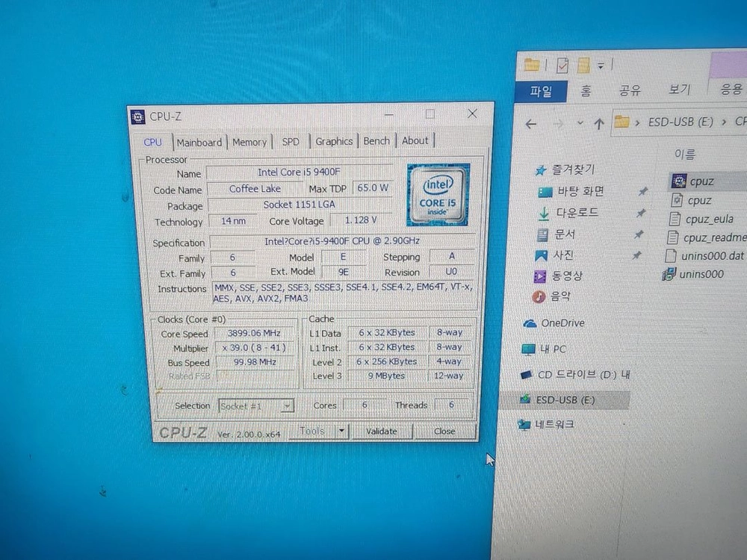Click the pin icon next to 다운로드
The width and height of the screenshot is (747, 560).
point(641,213)
